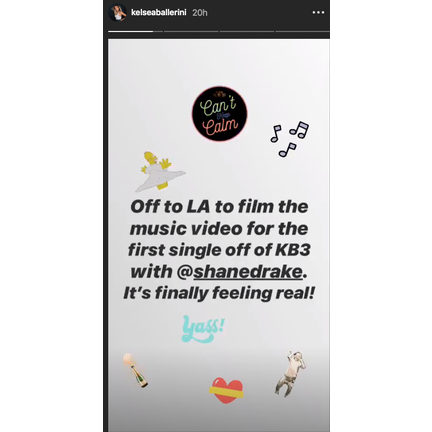
Task: Tap the music notes sticker
Action: pyautogui.click(x=289, y=139)
